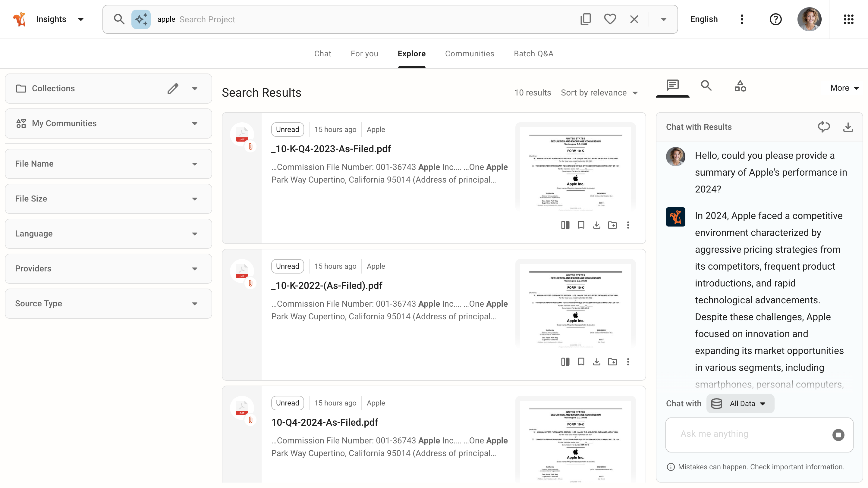Add 10-K-2022 result to collection folder
The height and width of the screenshot is (488, 868).
pyautogui.click(x=612, y=362)
